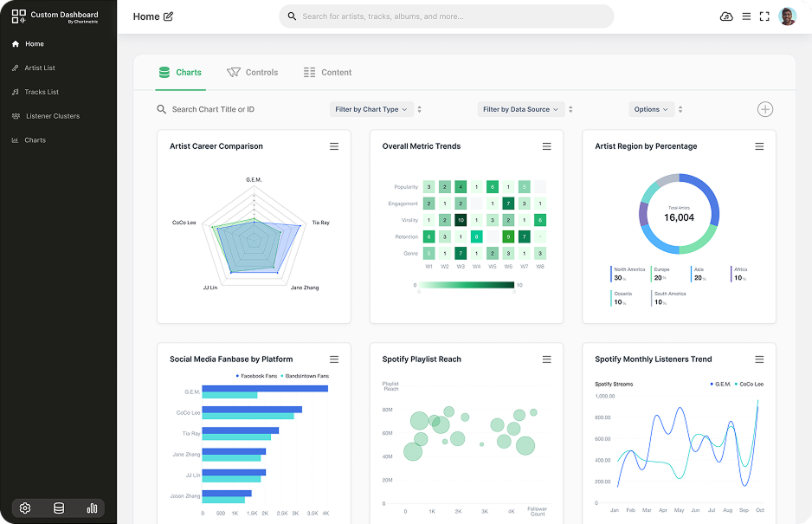This screenshot has height=524, width=812.
Task: Open Spotify Playlist Reach card menu
Action: [x=546, y=359]
